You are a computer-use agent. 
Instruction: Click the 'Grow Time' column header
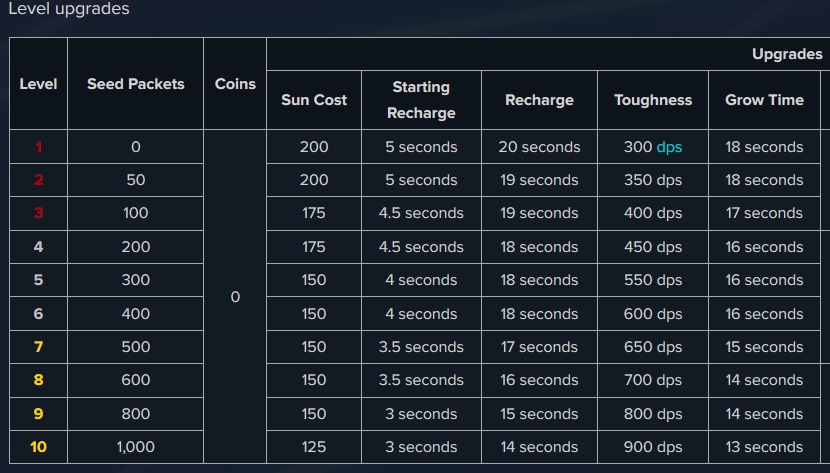point(764,100)
